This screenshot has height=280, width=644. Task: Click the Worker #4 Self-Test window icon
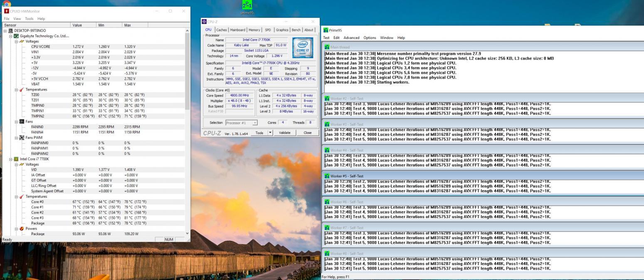point(327,150)
